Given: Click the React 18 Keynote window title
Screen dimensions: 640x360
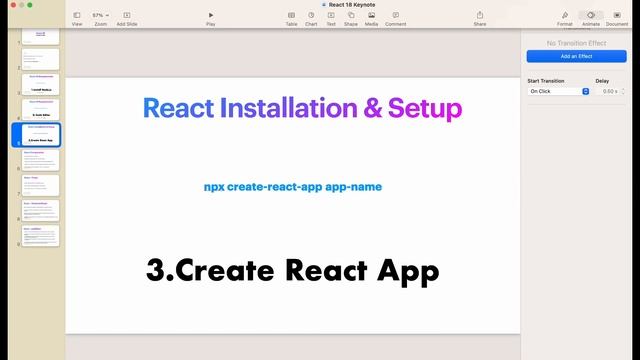Looking at the screenshot, I should coord(351,5).
